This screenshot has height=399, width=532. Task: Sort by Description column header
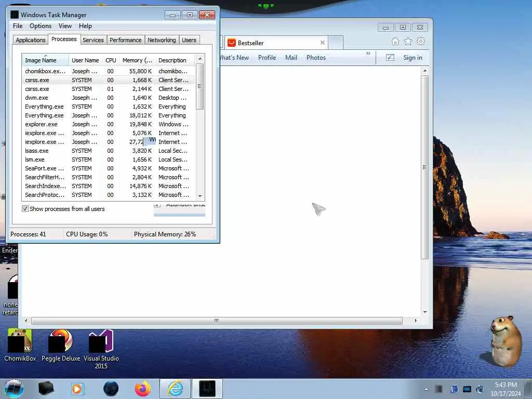175,60
